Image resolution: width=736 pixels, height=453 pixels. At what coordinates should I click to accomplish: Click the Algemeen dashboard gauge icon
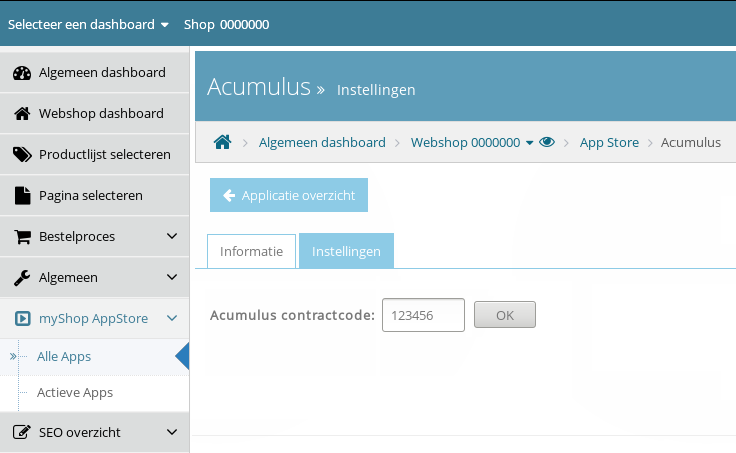pos(22,73)
